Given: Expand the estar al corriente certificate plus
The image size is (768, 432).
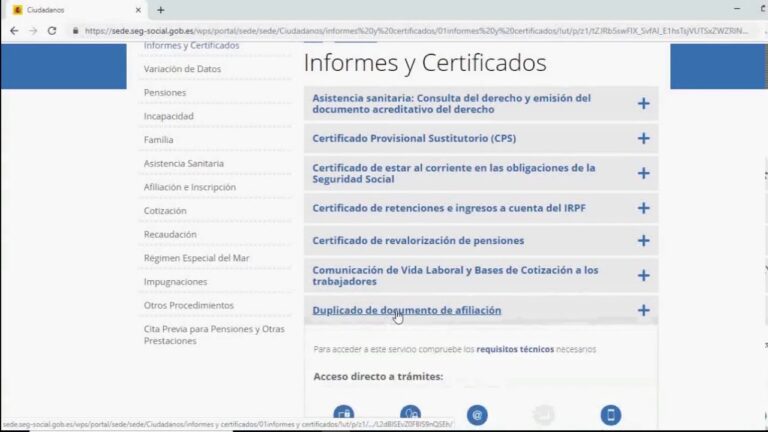Looking at the screenshot, I should click(x=644, y=173).
